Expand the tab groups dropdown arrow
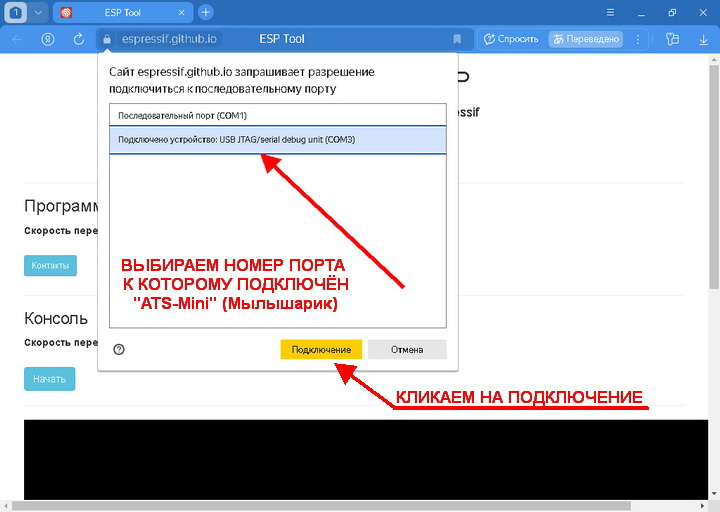This screenshot has width=720, height=512. (x=38, y=12)
